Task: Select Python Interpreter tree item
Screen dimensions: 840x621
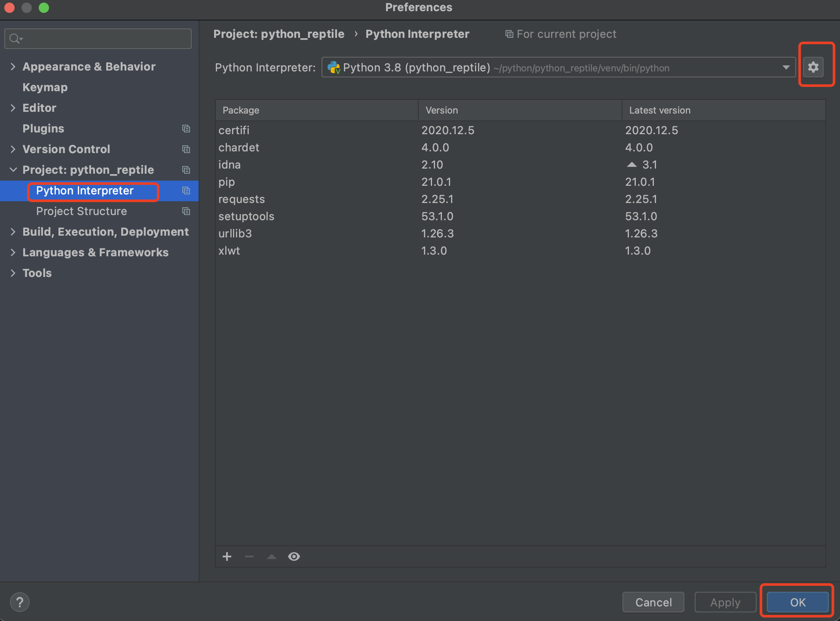Action: 85,191
